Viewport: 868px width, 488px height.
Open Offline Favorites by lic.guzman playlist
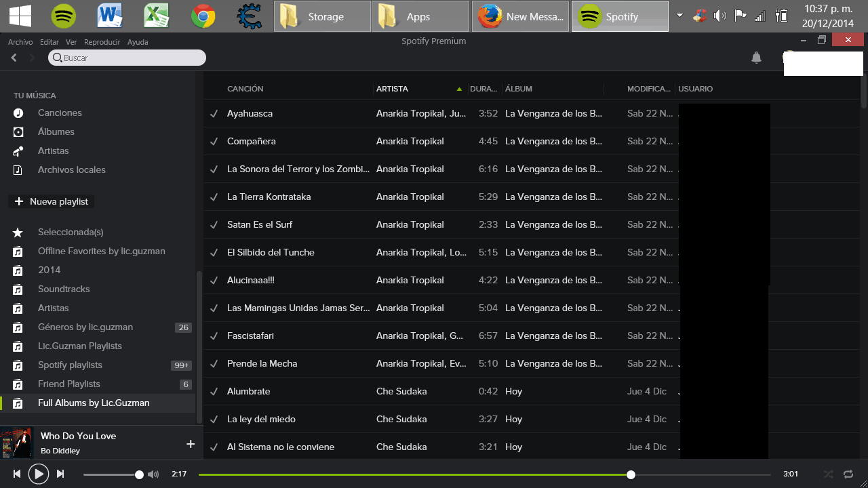point(102,251)
